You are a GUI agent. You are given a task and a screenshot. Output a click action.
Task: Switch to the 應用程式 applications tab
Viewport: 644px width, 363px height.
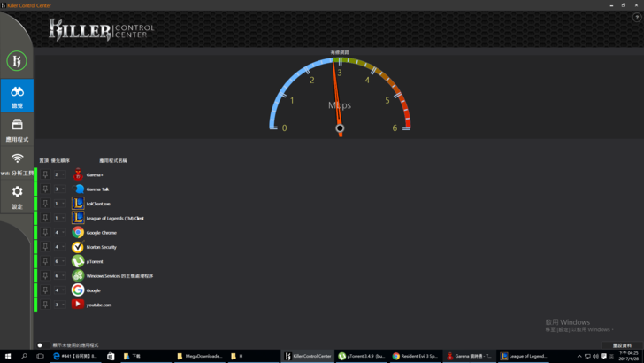coord(17,129)
